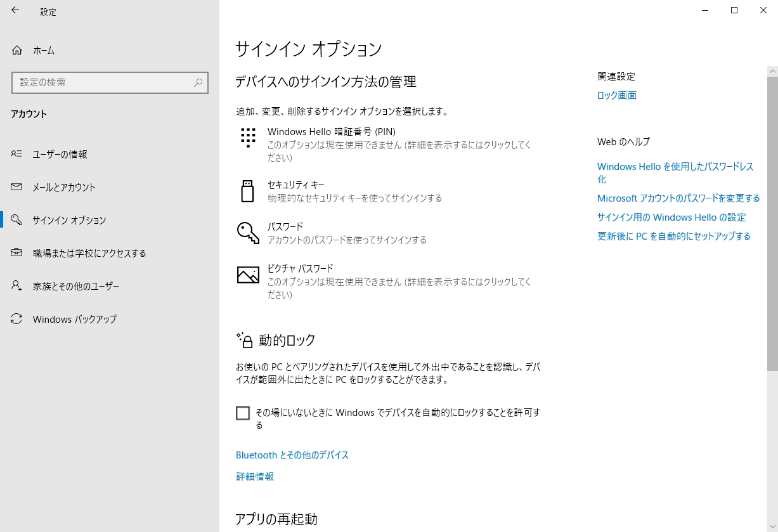This screenshot has height=532, width=778.
Task: Open the ロック画面 related settings link
Action: point(617,96)
